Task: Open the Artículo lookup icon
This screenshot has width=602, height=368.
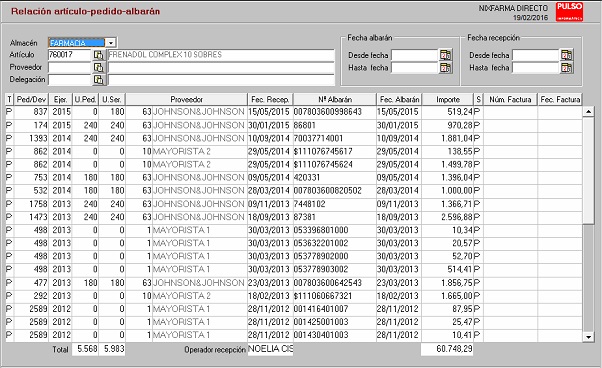Action: click(98, 55)
